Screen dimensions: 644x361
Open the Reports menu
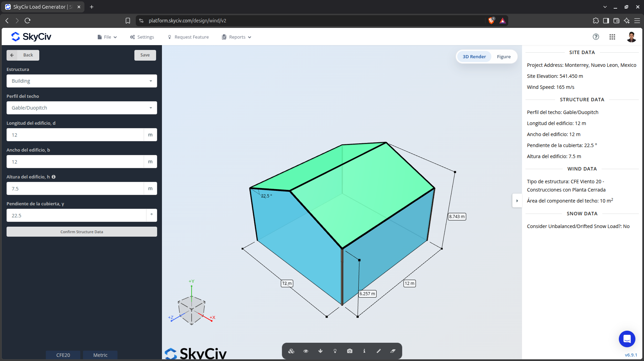(237, 37)
